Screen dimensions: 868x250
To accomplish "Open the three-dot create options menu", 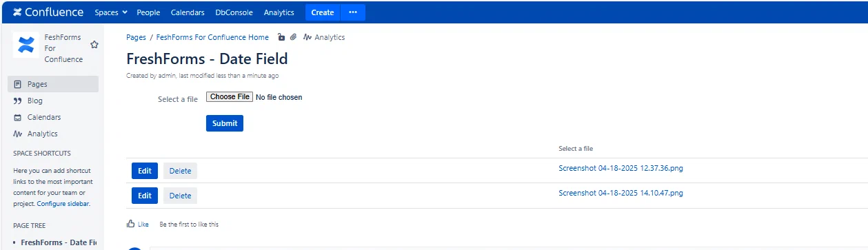I will click(x=353, y=12).
